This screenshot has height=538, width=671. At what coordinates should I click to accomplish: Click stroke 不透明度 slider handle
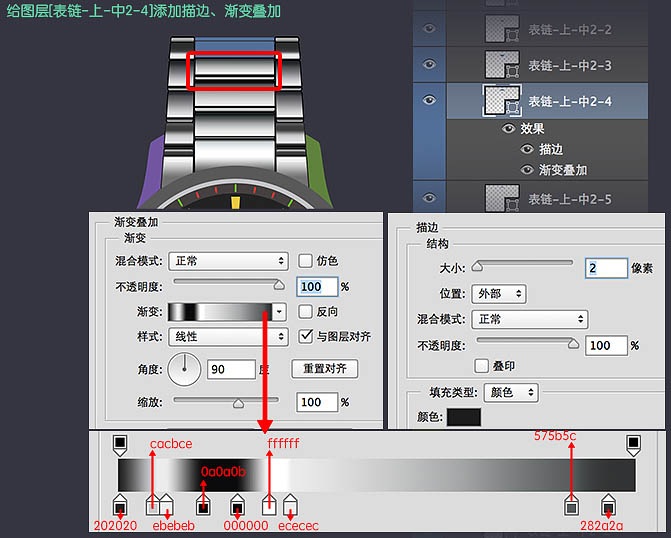pos(573,344)
